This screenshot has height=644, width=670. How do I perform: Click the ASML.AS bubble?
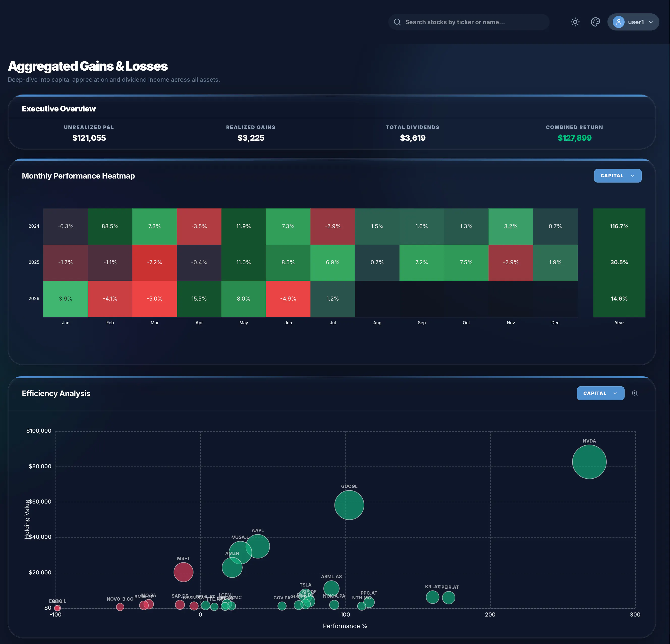[331, 588]
